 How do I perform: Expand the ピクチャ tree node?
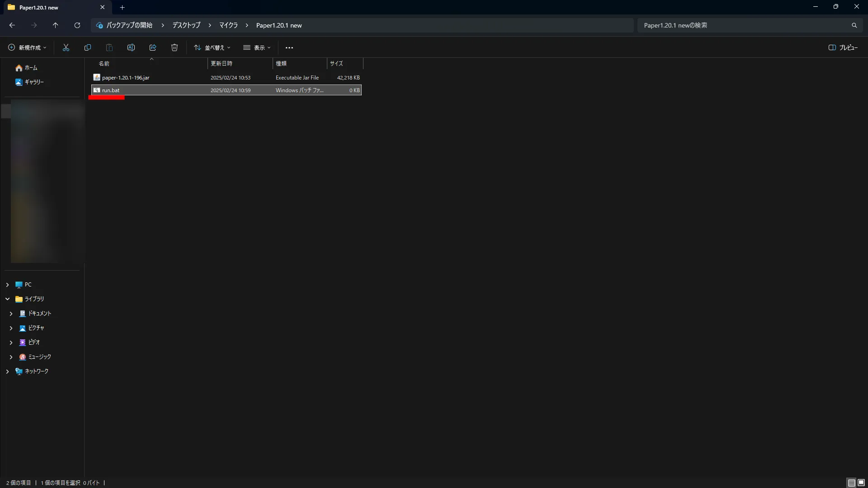click(11, 328)
